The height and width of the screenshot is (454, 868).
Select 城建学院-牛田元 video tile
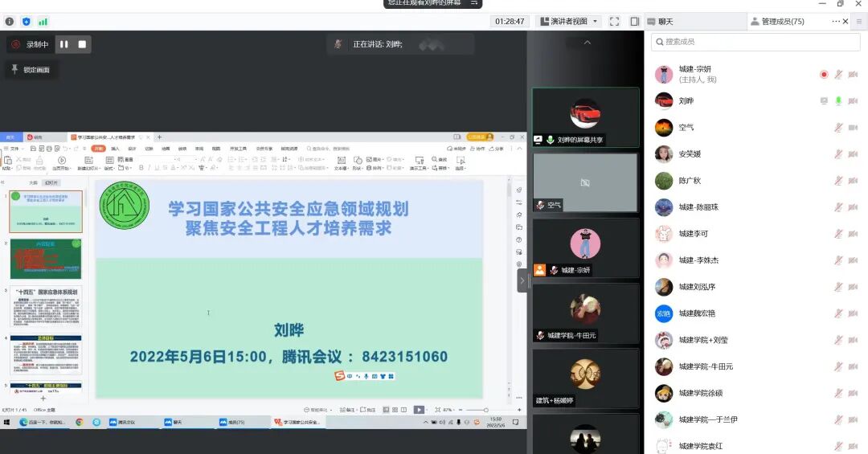586,313
